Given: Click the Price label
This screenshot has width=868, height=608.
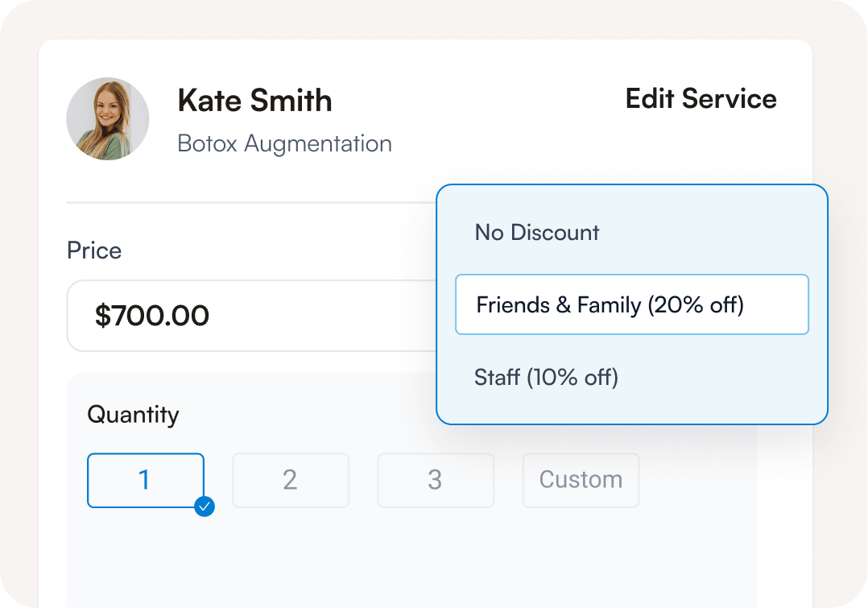Looking at the screenshot, I should (x=94, y=250).
